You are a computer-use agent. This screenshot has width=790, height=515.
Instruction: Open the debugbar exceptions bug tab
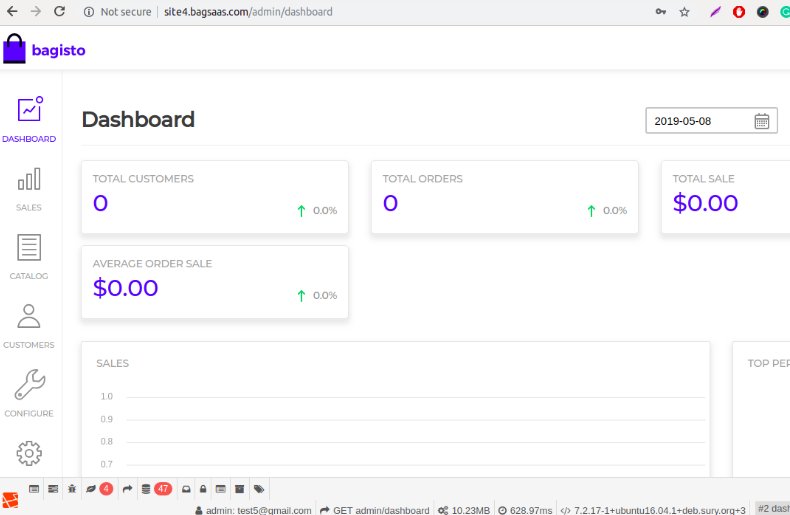71,489
